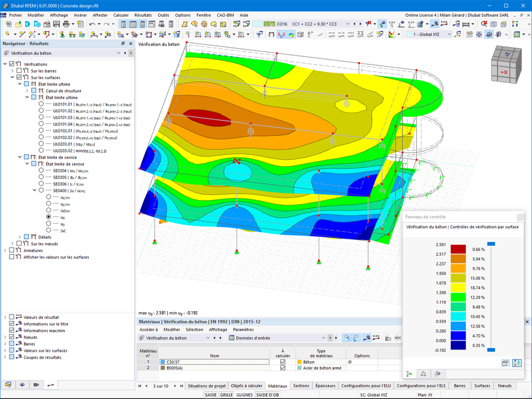
Task: Redo the last undone action
Action: [x=106, y=24]
